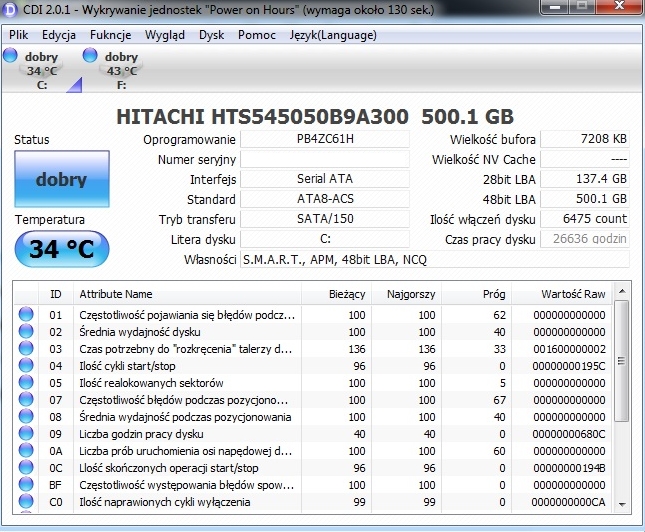Screen dimensions: 645x532
Task: Open the Wygląd menu
Action: pyautogui.click(x=165, y=35)
